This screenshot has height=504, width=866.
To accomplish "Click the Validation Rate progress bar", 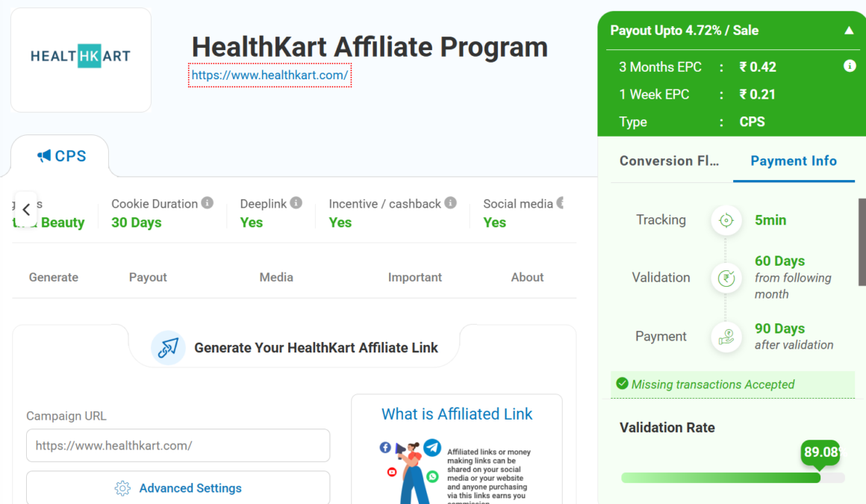I will 732,478.
